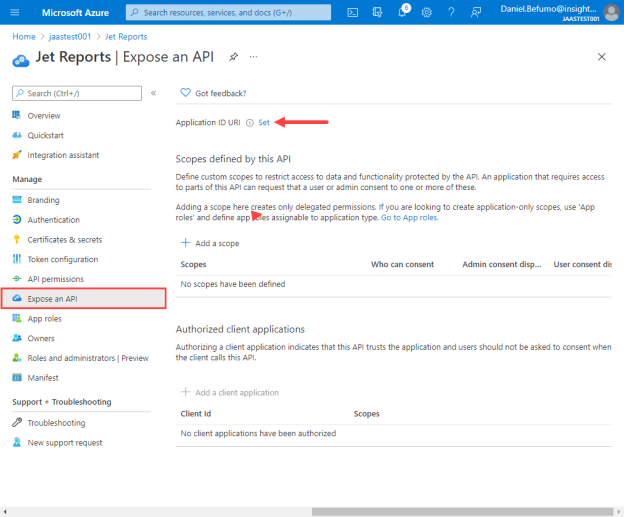Viewport: 624px width, 517px height.
Task: Click the feedback icon in top bar
Action: tap(476, 13)
